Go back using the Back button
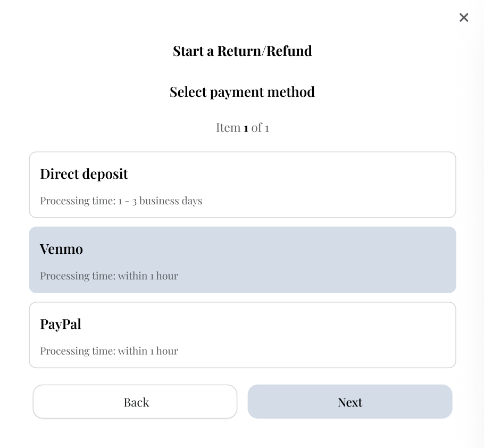This screenshot has width=484, height=448. (135, 402)
